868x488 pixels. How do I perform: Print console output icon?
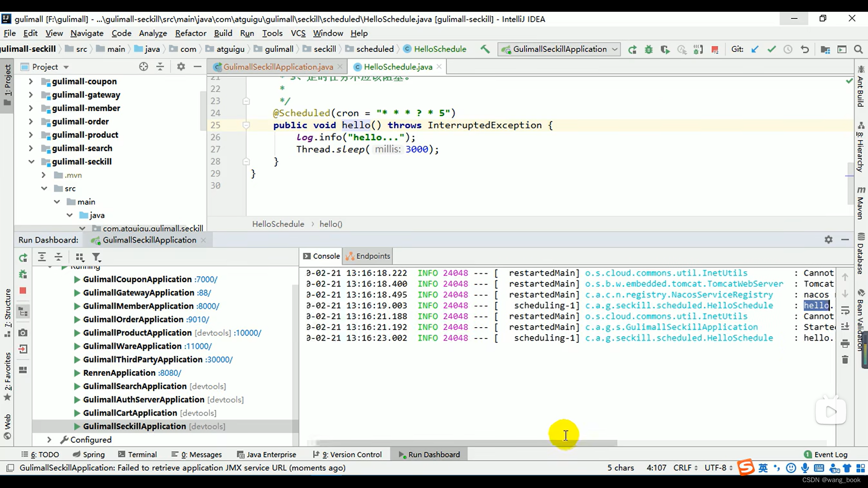845,344
